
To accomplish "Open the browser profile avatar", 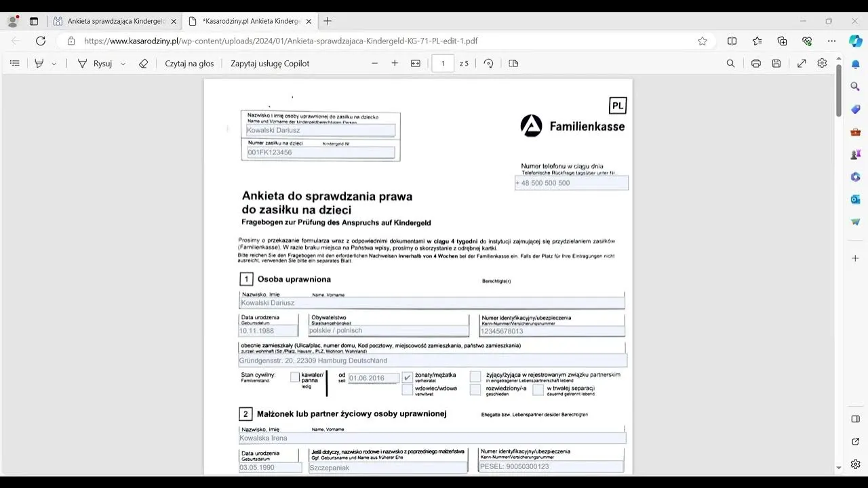I will (x=13, y=21).
